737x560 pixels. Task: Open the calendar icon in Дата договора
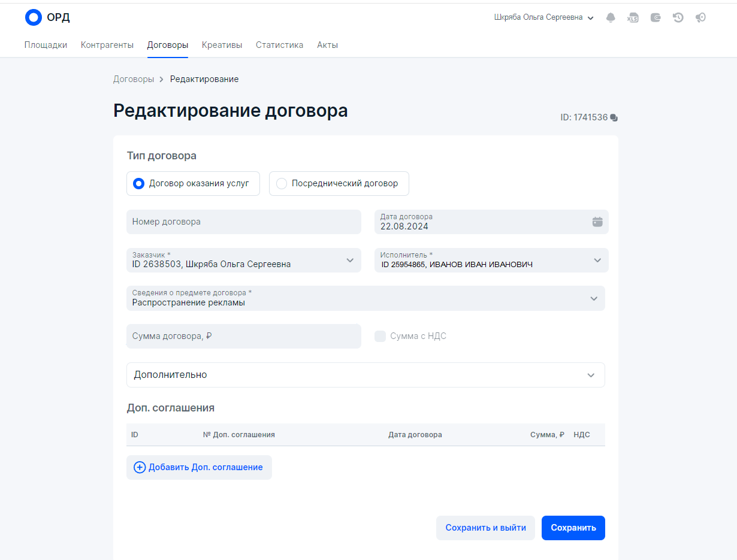[597, 222]
